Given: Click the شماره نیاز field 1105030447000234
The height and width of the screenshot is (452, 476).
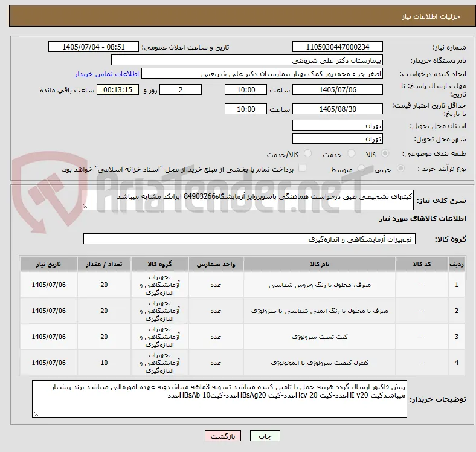Looking at the screenshot, I should pyautogui.click(x=337, y=47).
